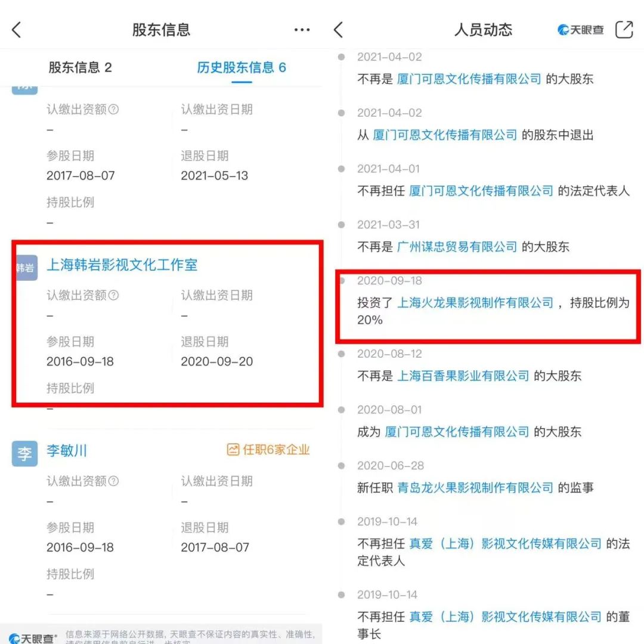Tap the share icon at top right

(x=624, y=30)
